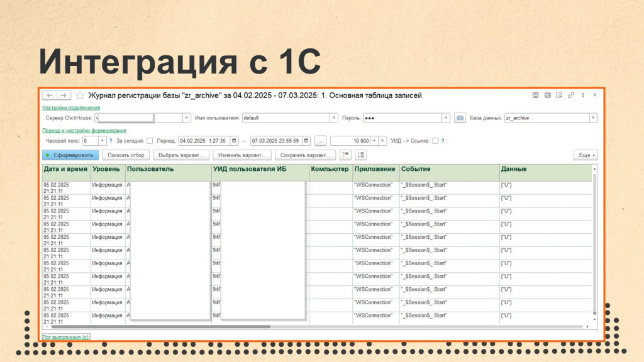Viewport: 644px width, 362px height.
Task: Click the Изменить вариант... button
Action: click(x=242, y=155)
